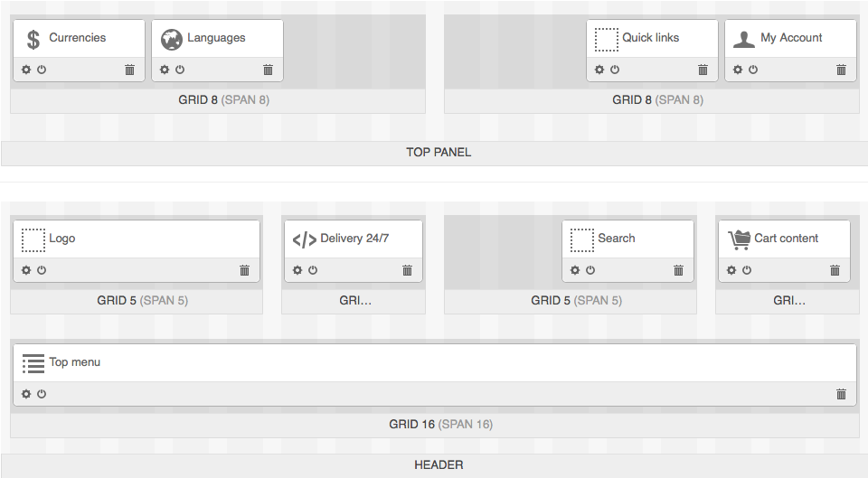Screen dimensions: 868x478
Task: Trash the Cart content widget
Action: (x=835, y=270)
